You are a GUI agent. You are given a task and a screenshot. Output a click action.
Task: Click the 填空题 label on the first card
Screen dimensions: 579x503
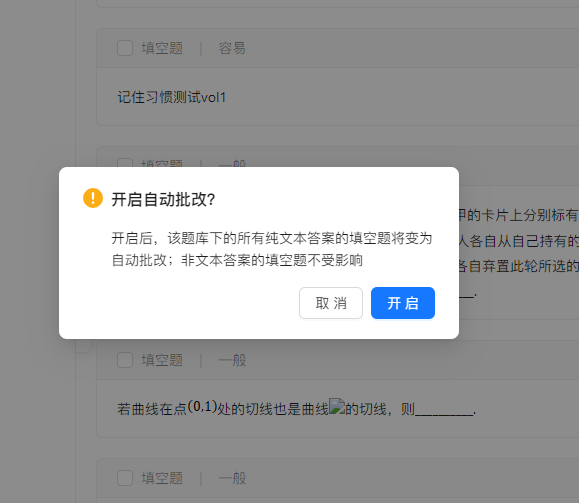(162, 48)
